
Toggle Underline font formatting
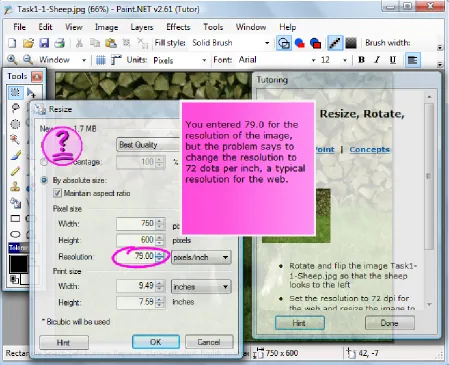393,60
